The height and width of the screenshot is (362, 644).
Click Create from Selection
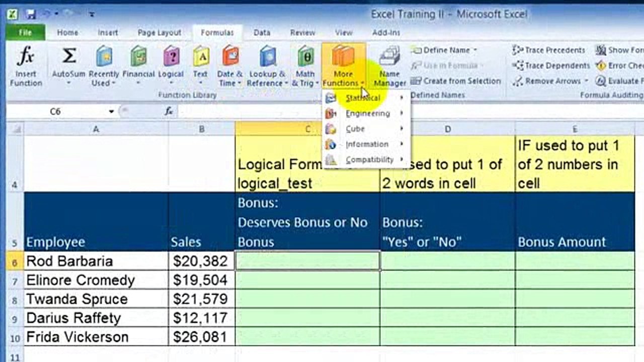[x=456, y=81]
